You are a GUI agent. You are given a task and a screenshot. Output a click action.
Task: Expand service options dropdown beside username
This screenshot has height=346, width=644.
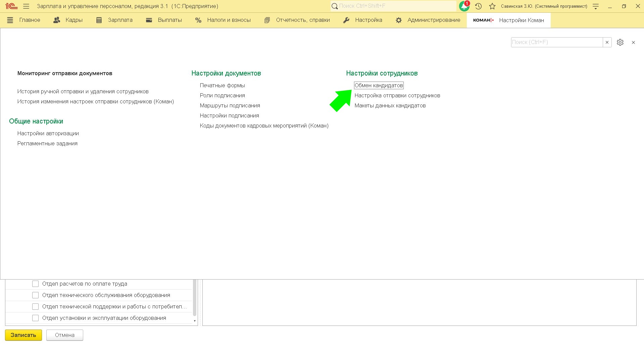point(596,6)
